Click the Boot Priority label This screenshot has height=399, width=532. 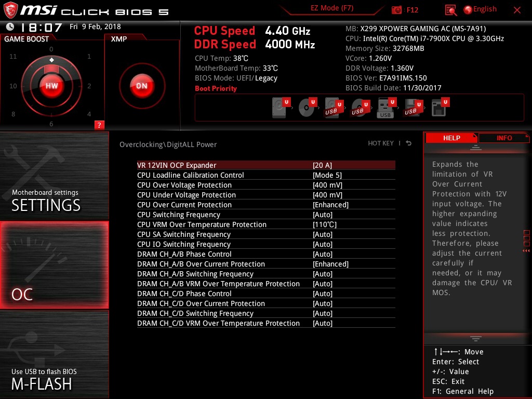pyautogui.click(x=216, y=88)
